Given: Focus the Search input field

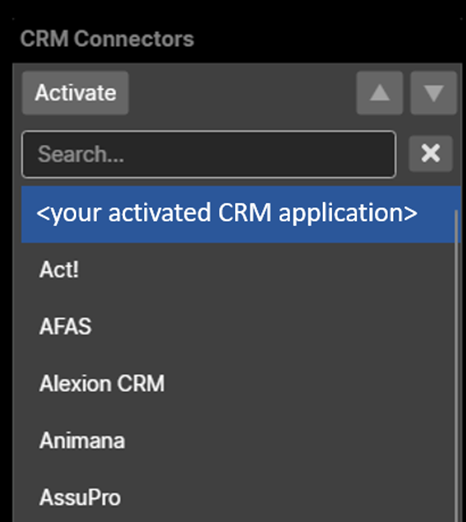Looking at the screenshot, I should (x=209, y=154).
